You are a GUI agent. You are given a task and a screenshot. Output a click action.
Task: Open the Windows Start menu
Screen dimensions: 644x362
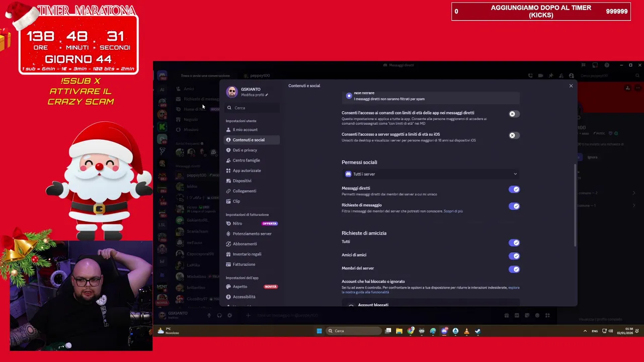[x=319, y=331]
